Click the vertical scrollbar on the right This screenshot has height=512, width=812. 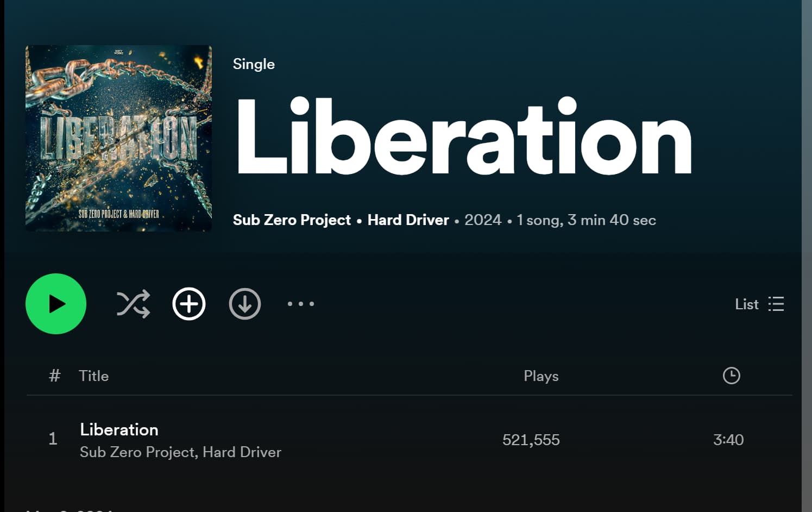click(x=807, y=256)
